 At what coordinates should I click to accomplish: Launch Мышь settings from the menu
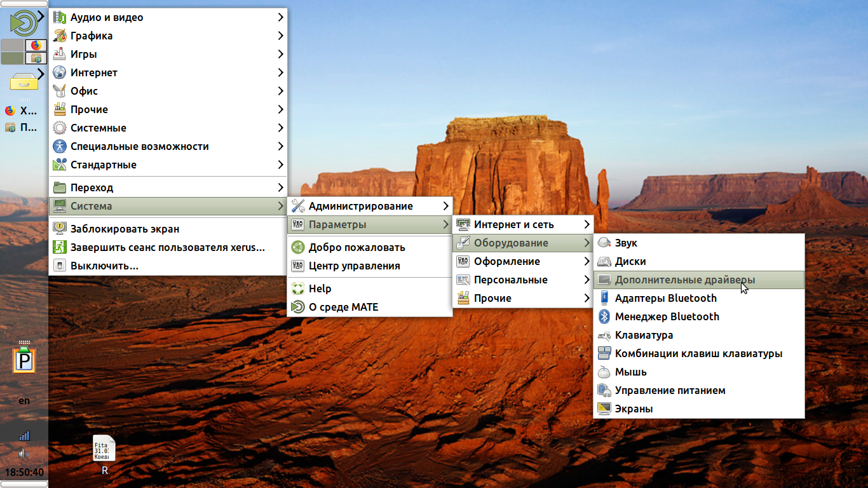pyautogui.click(x=630, y=372)
